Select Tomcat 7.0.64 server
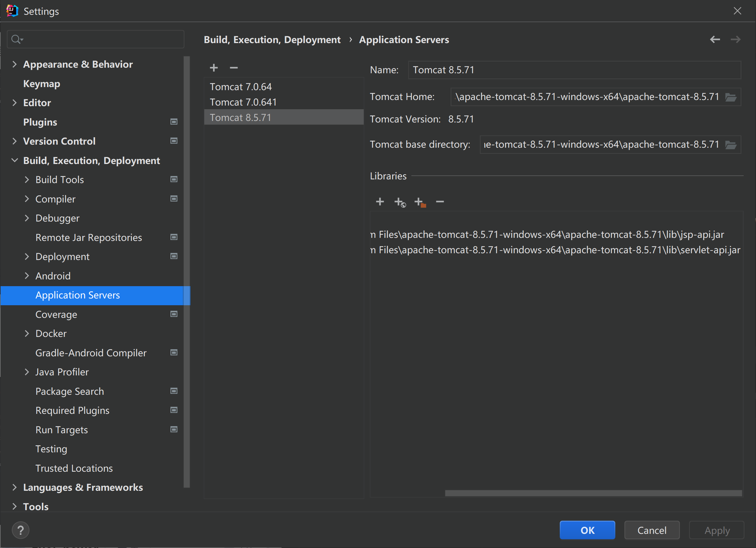Viewport: 756px width, 548px height. tap(284, 87)
